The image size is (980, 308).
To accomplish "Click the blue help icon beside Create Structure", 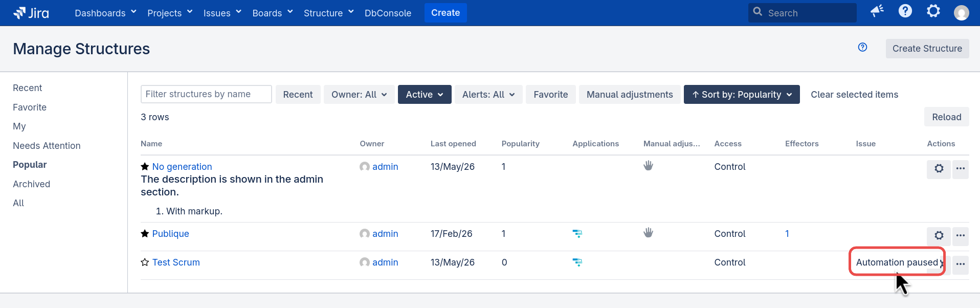I will pyautogui.click(x=863, y=48).
